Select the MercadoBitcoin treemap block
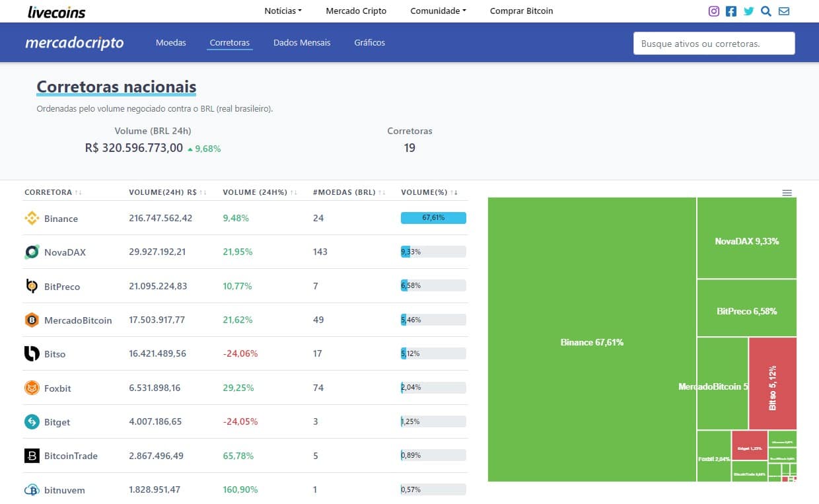Viewport: 819px width, 504px height. (x=723, y=384)
